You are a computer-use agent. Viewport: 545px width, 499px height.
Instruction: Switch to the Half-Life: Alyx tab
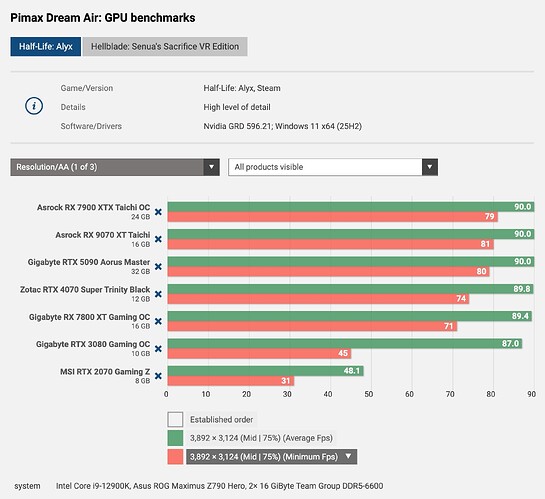click(x=46, y=47)
